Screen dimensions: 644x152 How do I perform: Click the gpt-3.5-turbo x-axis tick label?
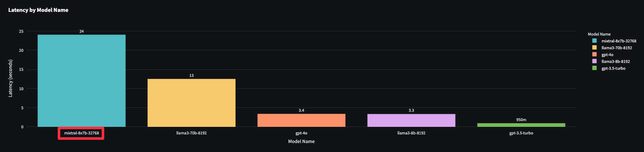click(x=521, y=133)
